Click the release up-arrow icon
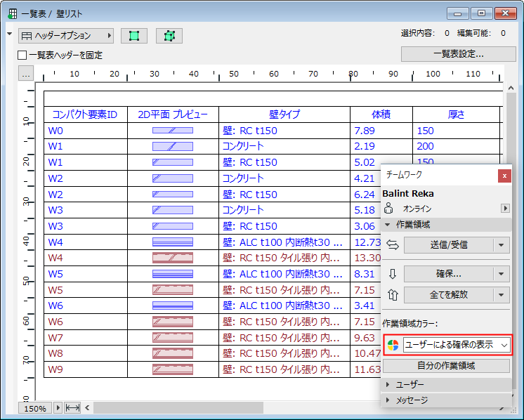This screenshot has height=420, width=524. [x=393, y=295]
